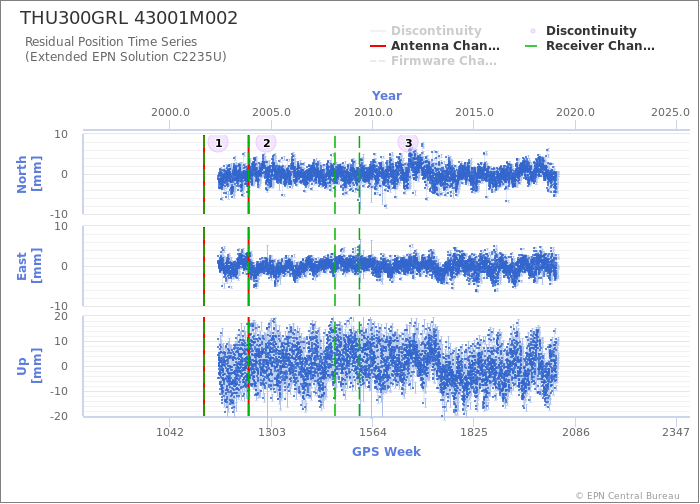This screenshot has height=504, width=700.
Task: Click the purple Discontinuity legend dot symbol
Action: [x=533, y=31]
